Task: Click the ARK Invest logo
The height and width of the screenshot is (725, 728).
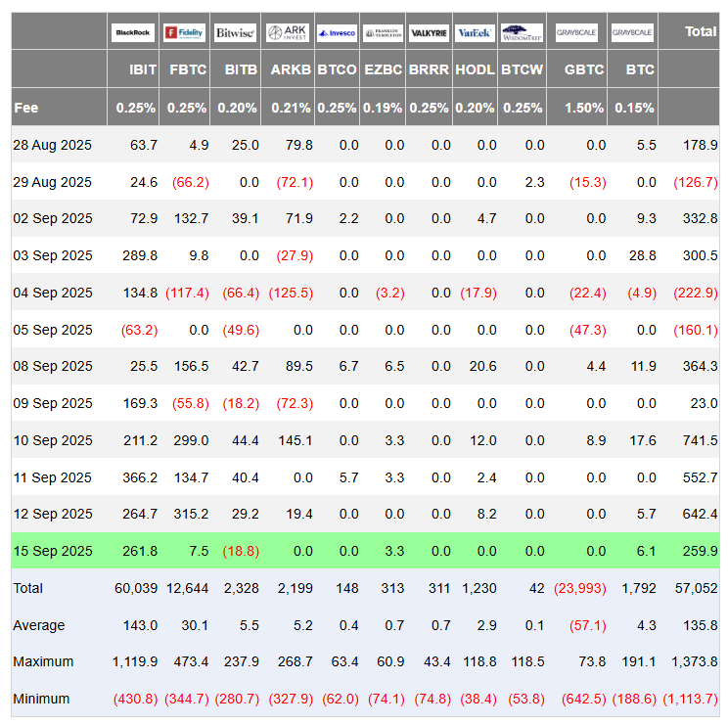Action: point(288,33)
